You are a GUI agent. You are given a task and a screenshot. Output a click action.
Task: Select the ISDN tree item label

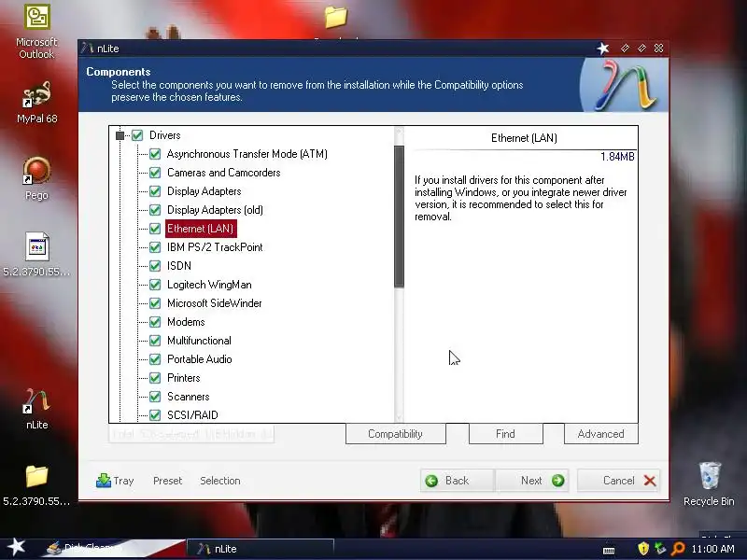click(179, 266)
